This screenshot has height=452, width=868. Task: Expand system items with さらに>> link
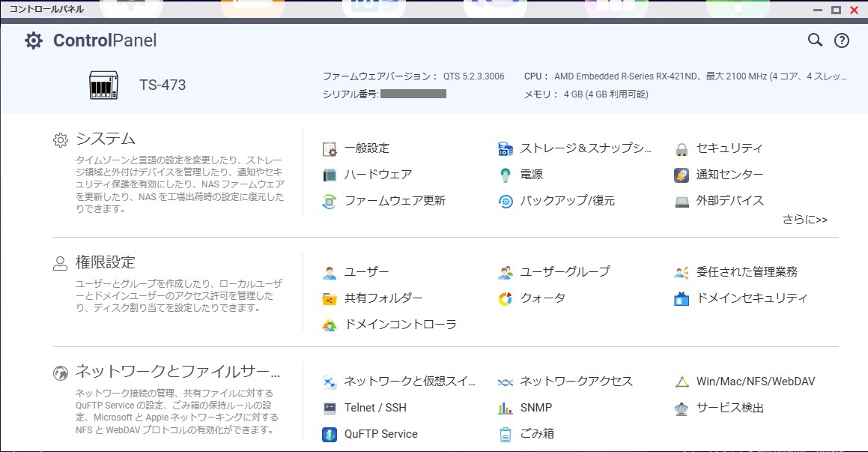click(805, 220)
